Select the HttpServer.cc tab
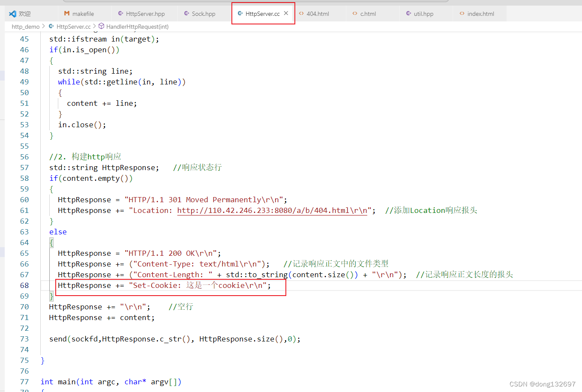Image resolution: width=582 pixels, height=392 pixels. (262, 14)
